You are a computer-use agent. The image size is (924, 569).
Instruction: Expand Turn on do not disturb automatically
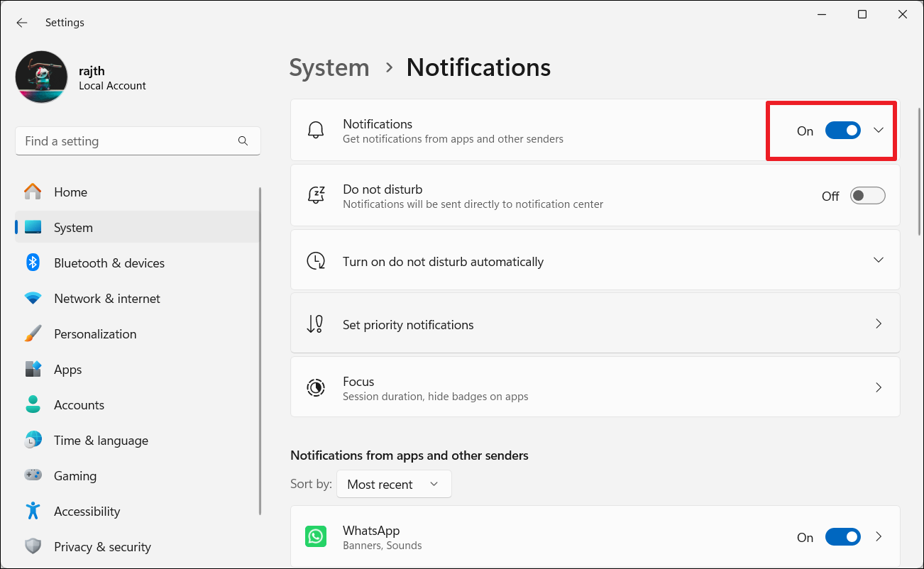pos(879,260)
